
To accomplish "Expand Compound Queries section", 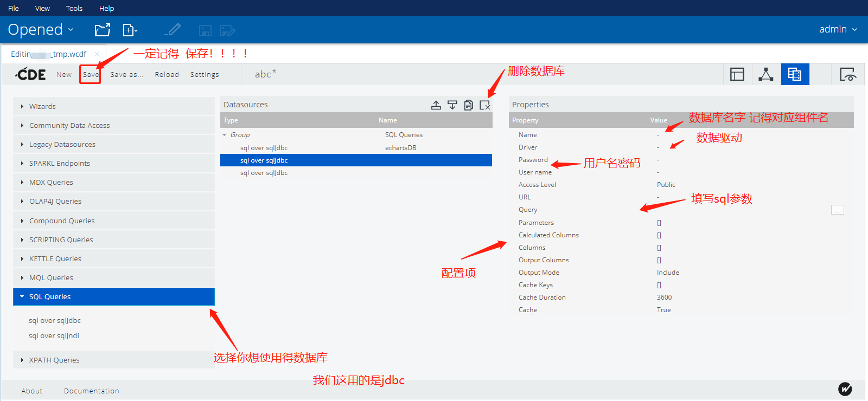I will [114, 221].
